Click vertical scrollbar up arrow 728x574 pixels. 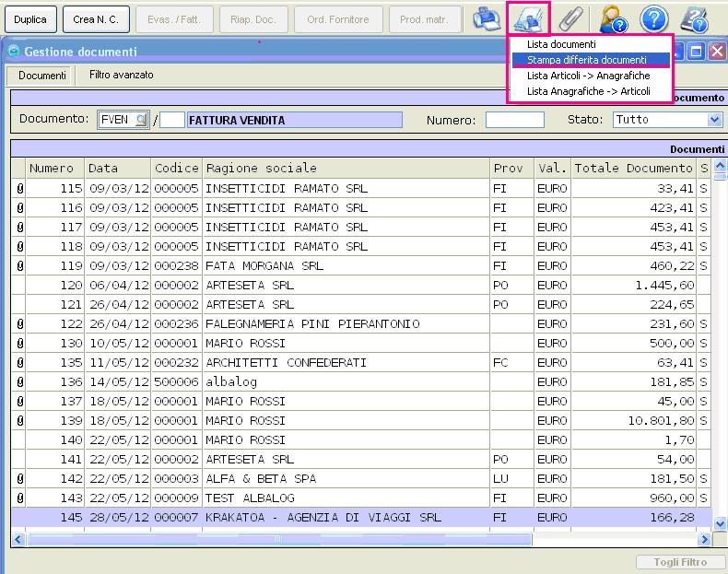click(x=720, y=165)
